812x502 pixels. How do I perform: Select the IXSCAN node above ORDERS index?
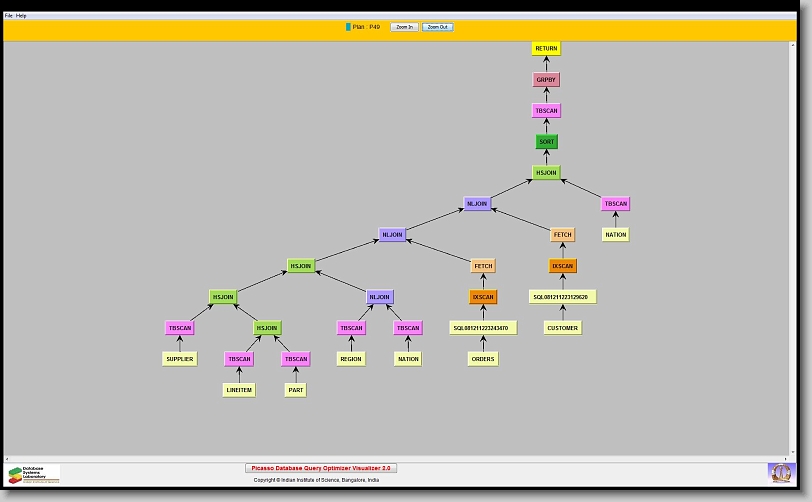tap(483, 297)
